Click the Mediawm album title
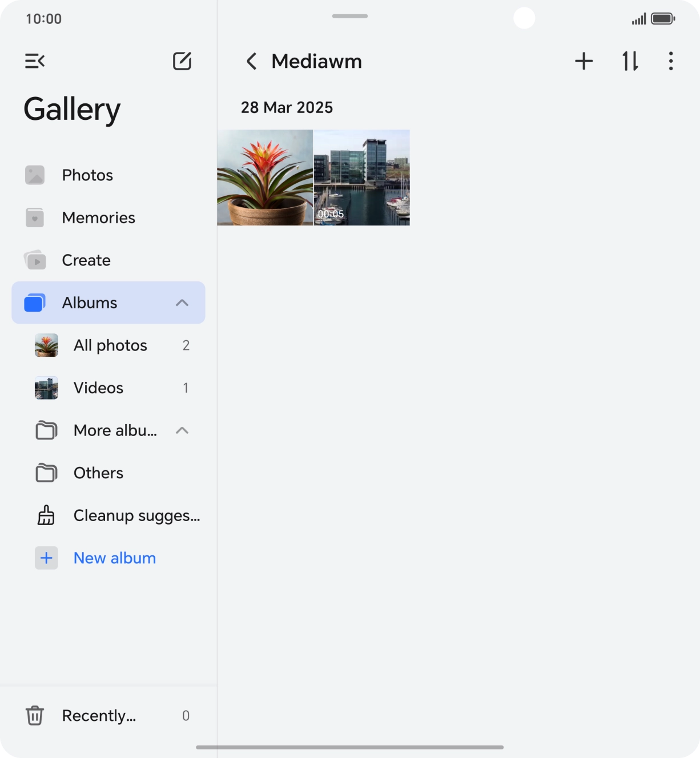 coord(317,61)
